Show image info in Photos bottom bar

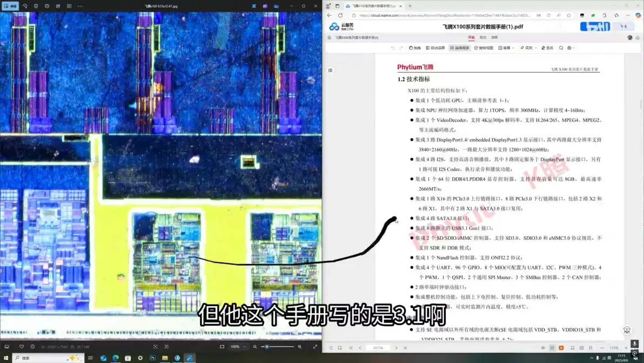(32, 347)
